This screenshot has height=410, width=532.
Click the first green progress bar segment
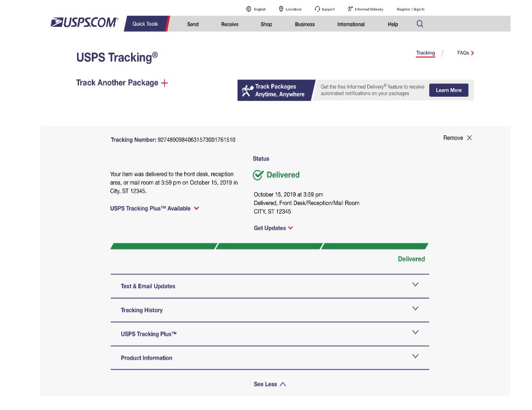tap(164, 246)
